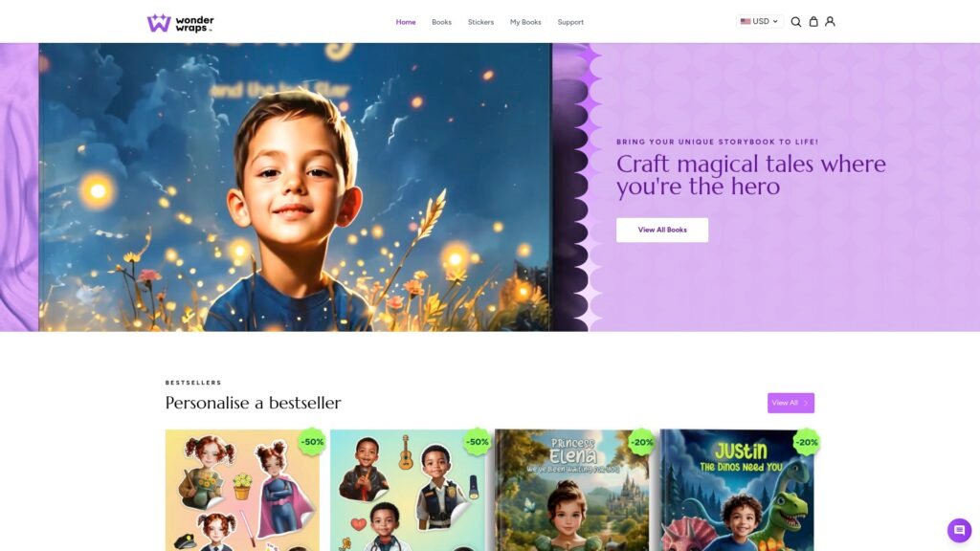
Task: Click the arrow on View All button
Action: click(806, 403)
